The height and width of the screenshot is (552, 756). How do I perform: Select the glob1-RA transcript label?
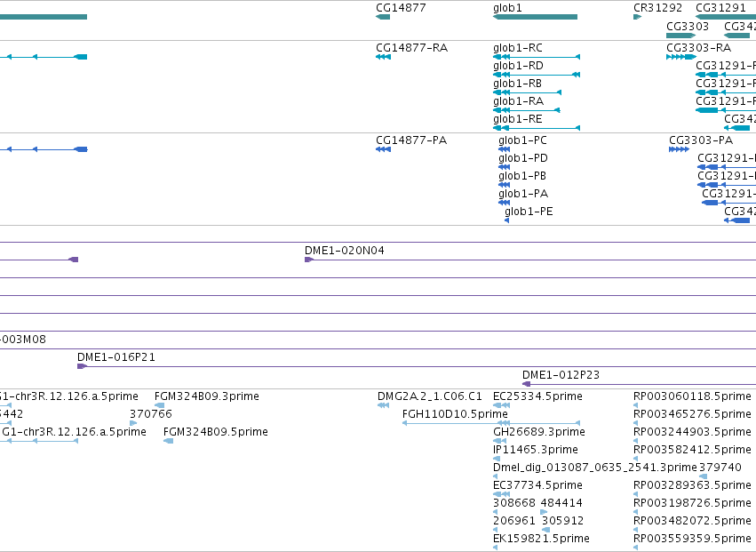(518, 102)
